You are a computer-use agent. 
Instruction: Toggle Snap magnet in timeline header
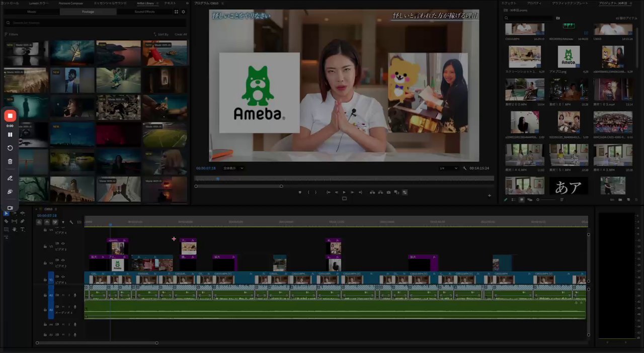click(47, 222)
